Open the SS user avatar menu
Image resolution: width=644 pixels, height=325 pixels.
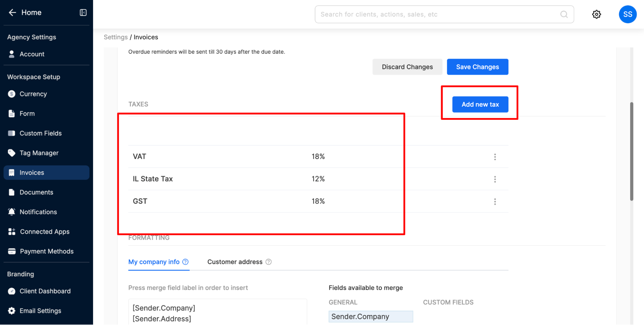(x=627, y=14)
